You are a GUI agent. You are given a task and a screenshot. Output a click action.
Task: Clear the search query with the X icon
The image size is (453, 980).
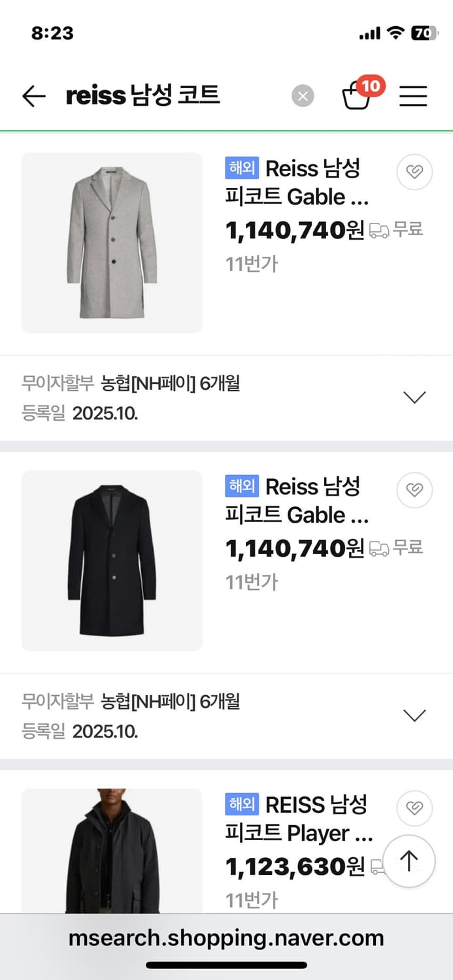303,96
